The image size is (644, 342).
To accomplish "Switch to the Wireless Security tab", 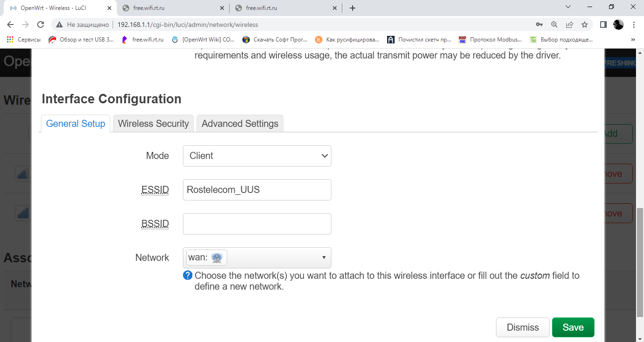I will (153, 124).
